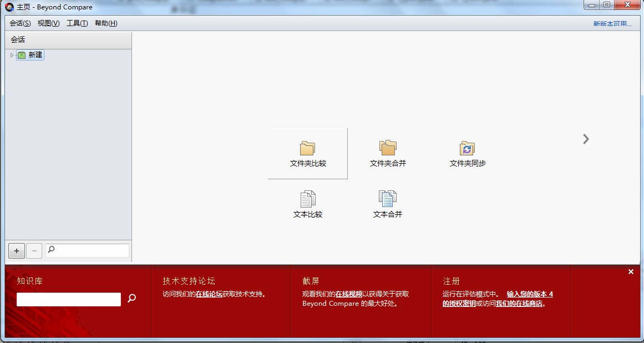This screenshot has width=644, height=343.
Task: Add a new session with plus button
Action: 17,251
